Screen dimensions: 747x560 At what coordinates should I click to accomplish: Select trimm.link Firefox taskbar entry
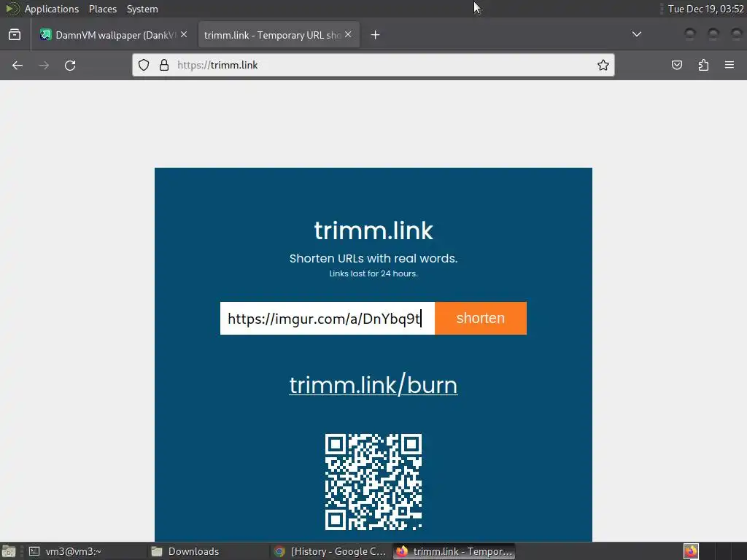pyautogui.click(x=454, y=551)
